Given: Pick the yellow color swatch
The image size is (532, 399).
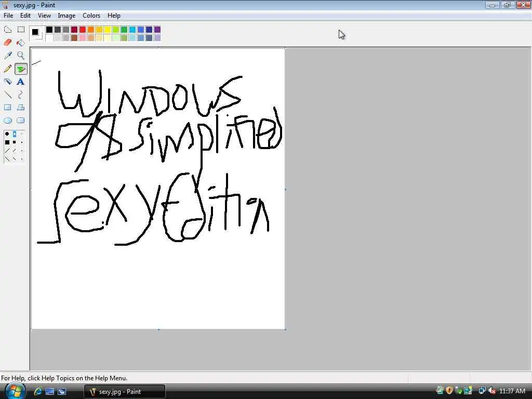Looking at the screenshot, I should click(x=108, y=30).
